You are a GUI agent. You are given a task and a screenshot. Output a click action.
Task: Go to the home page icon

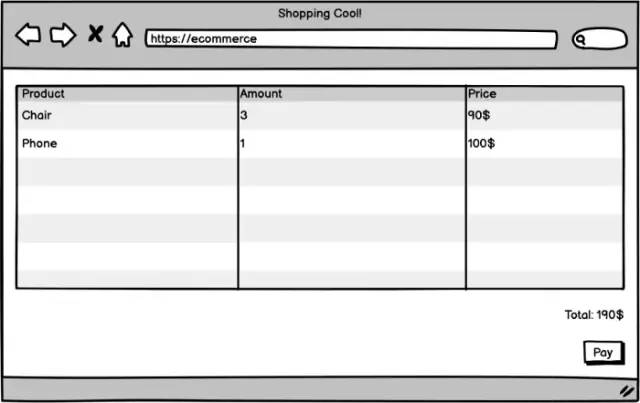tap(122, 35)
